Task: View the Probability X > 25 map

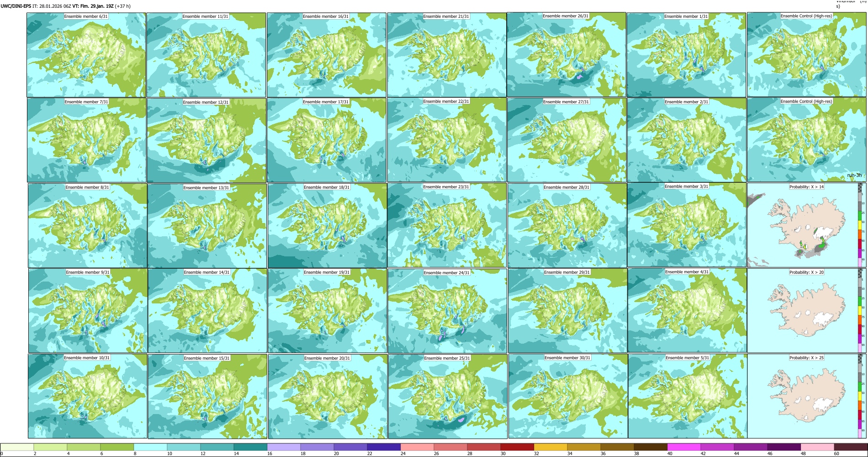Action: coord(807,396)
